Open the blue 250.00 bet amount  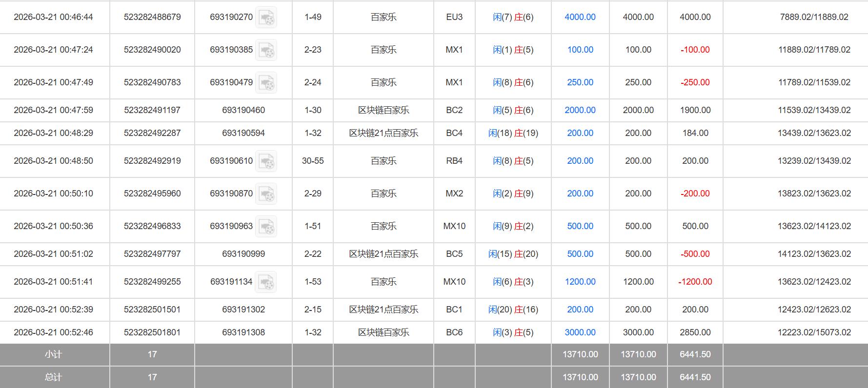(x=580, y=82)
